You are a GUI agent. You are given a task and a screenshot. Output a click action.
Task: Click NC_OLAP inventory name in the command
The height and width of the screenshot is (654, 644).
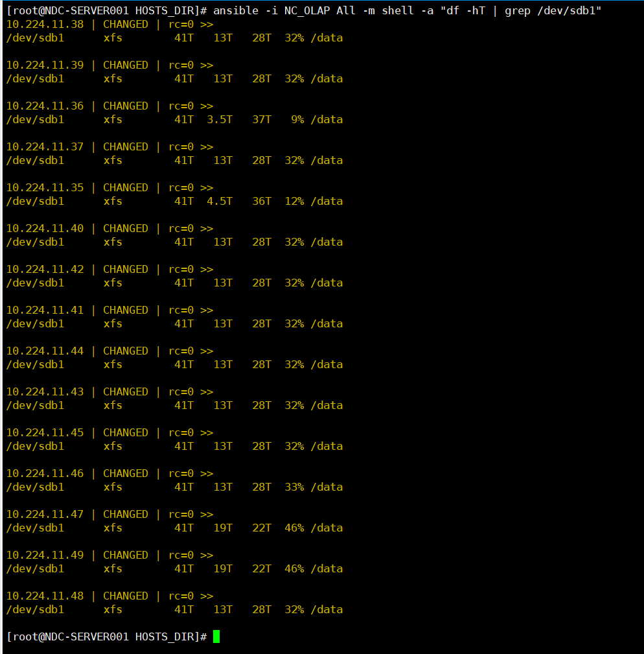point(306,11)
